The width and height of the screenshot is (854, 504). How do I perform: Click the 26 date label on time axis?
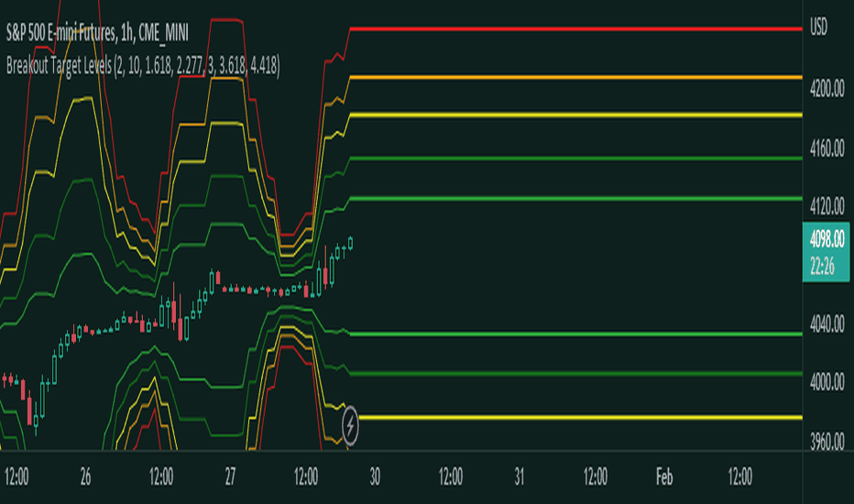tap(85, 477)
